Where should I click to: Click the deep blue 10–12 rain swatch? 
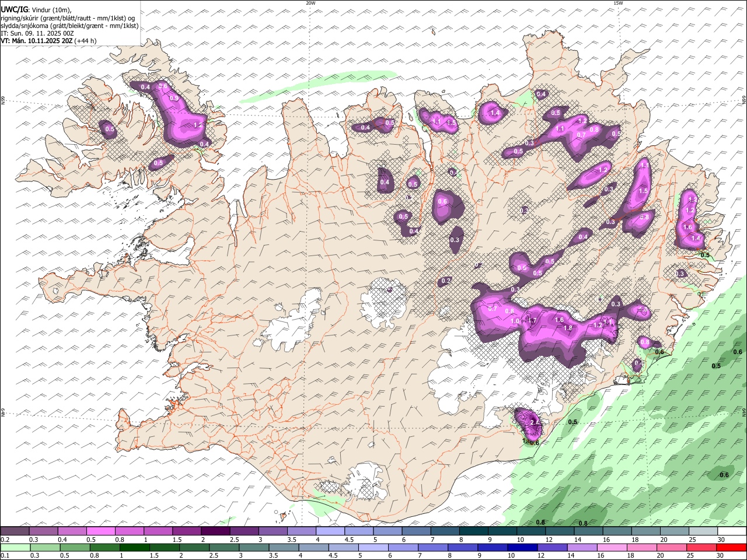522,548
